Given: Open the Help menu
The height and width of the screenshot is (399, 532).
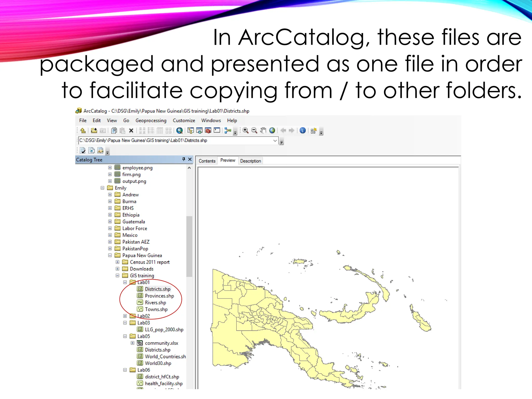Looking at the screenshot, I should (x=232, y=121).
